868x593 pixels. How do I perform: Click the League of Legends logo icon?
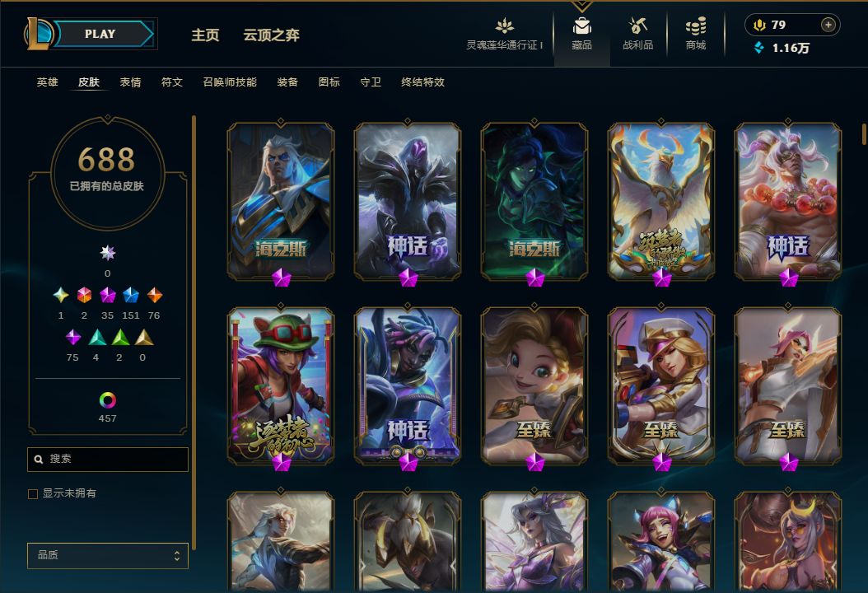38,34
